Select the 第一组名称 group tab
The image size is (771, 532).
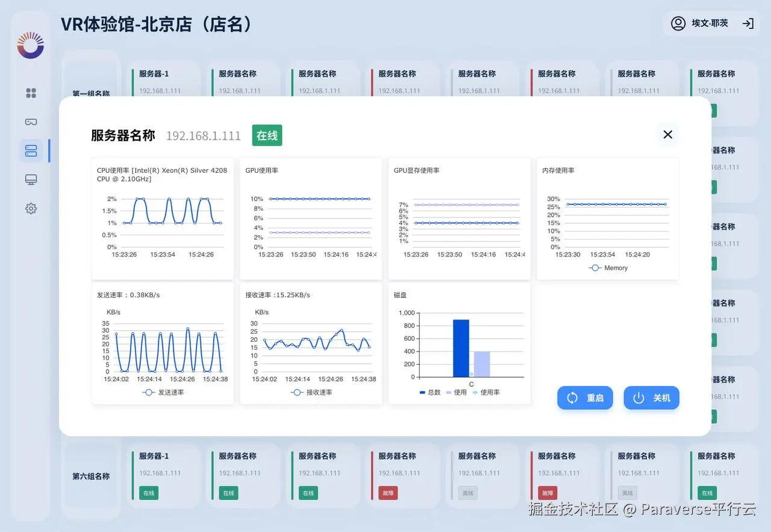91,94
